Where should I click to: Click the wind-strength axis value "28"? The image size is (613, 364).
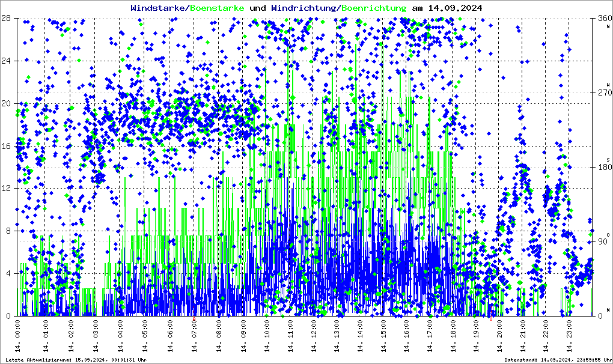(5, 19)
